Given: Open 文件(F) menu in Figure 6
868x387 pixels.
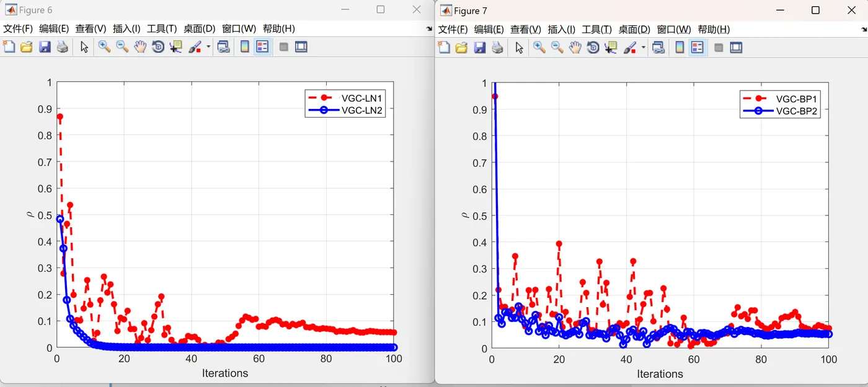Looking at the screenshot, I should point(18,28).
